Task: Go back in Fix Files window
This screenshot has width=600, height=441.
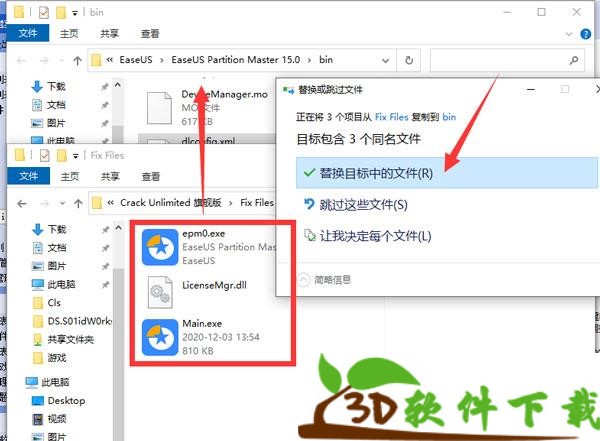Action: [22, 203]
